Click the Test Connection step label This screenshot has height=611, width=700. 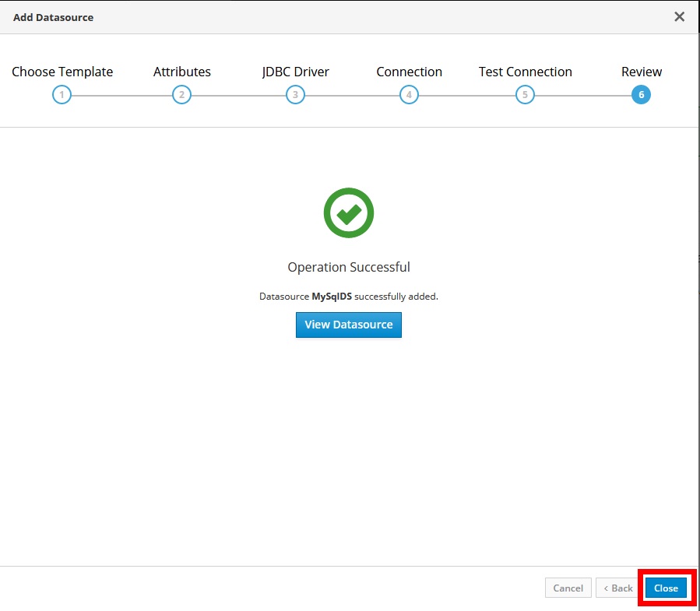click(525, 72)
